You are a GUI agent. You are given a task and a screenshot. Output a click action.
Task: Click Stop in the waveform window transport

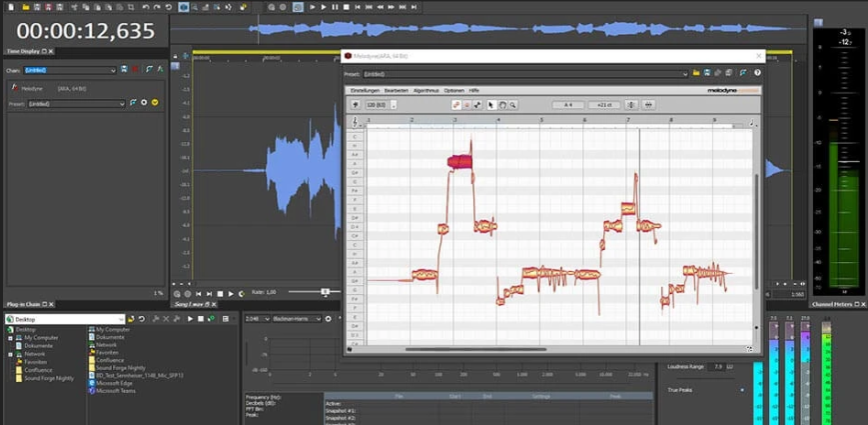(x=220, y=294)
